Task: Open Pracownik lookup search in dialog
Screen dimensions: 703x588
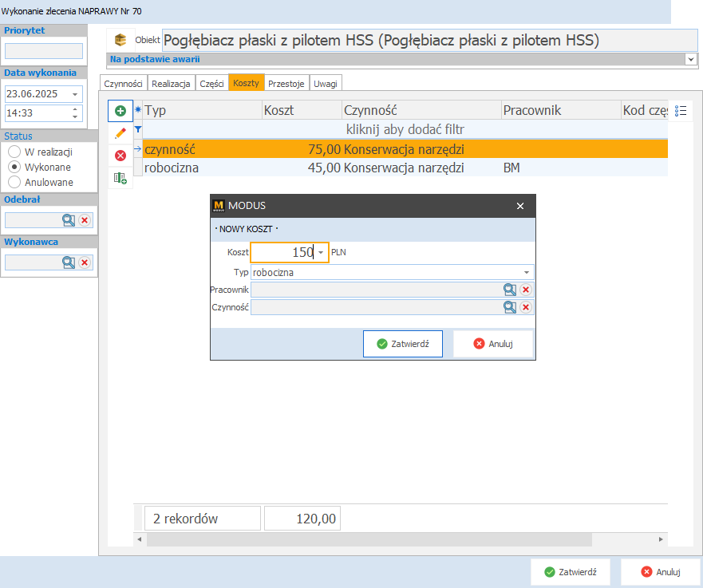Action: pos(509,290)
